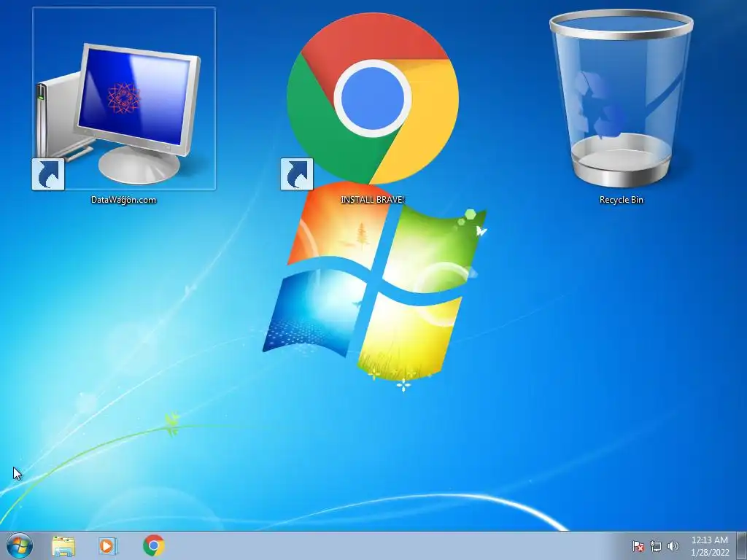Open the Windows Start menu orb
Screen dimensions: 747x560
click(x=20, y=545)
